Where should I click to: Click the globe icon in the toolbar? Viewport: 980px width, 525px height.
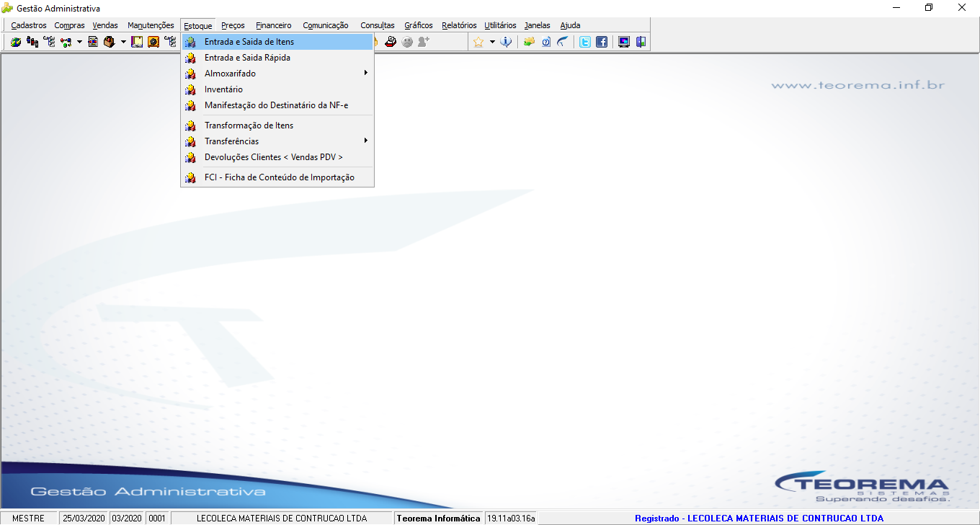point(15,42)
